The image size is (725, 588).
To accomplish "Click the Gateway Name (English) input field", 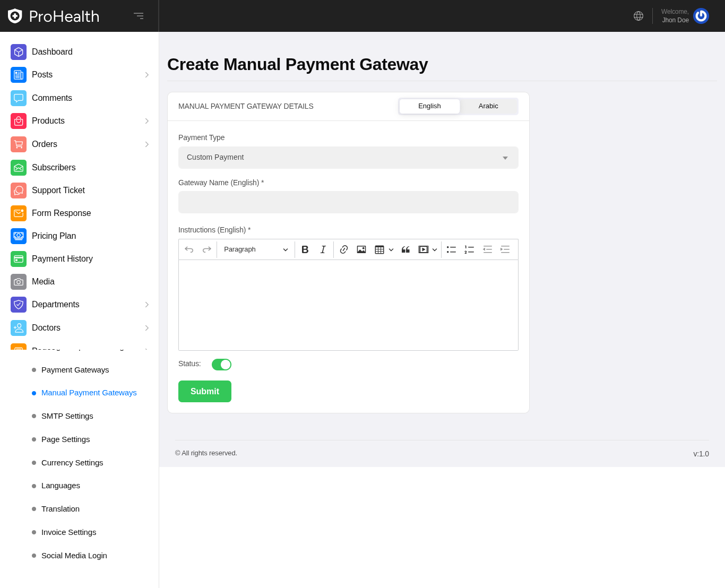I will (x=348, y=202).
